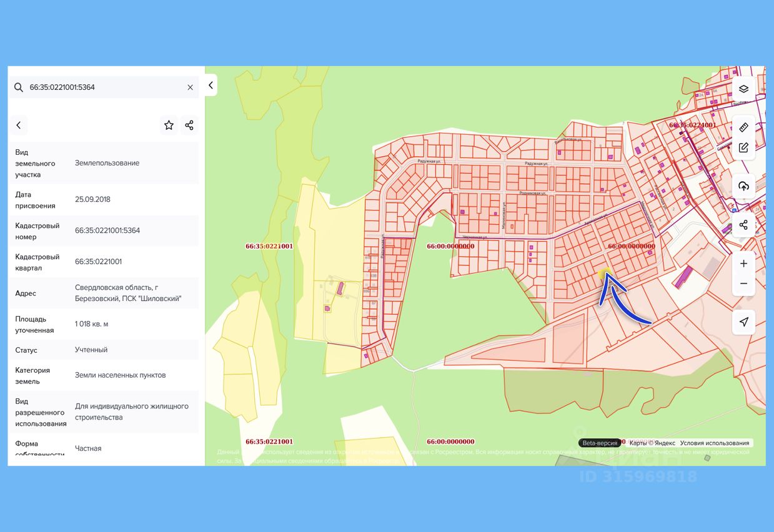This screenshot has height=532, width=774.
Task: Locate my position with arrow icon
Action: coord(743,322)
